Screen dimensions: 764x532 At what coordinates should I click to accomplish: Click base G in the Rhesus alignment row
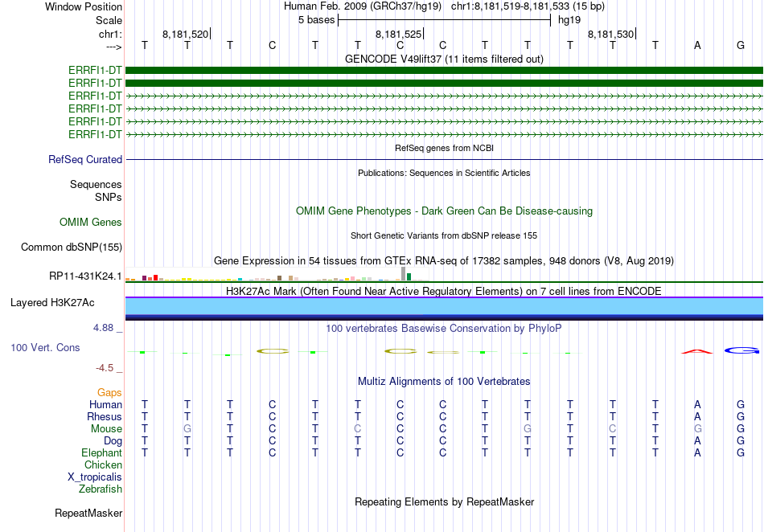(741, 416)
